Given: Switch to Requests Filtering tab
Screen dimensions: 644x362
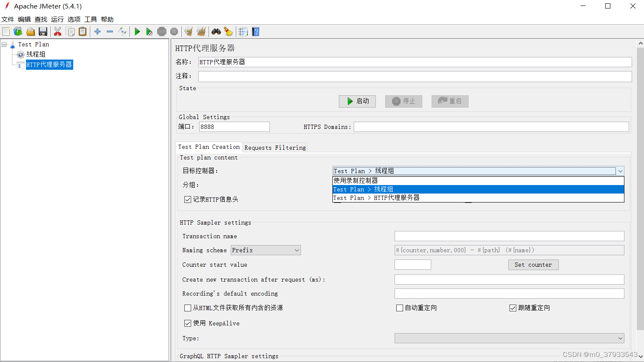Looking at the screenshot, I should point(275,148).
